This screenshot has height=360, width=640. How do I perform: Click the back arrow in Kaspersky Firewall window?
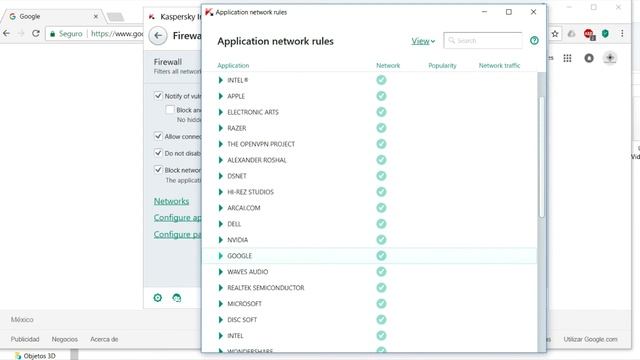pos(158,36)
